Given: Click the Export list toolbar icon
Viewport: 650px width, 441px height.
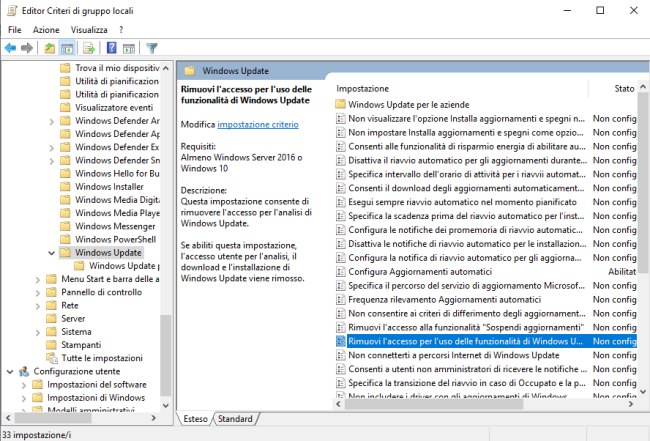Looking at the screenshot, I should (x=89, y=48).
